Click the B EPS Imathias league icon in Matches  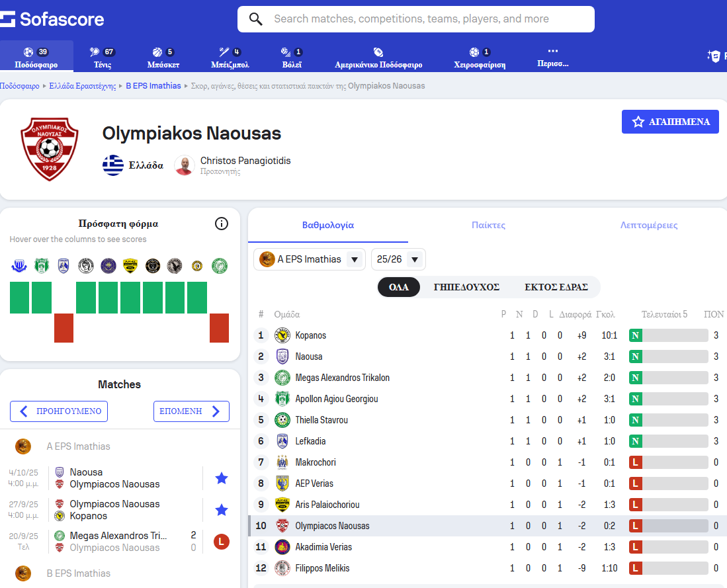pyautogui.click(x=23, y=573)
